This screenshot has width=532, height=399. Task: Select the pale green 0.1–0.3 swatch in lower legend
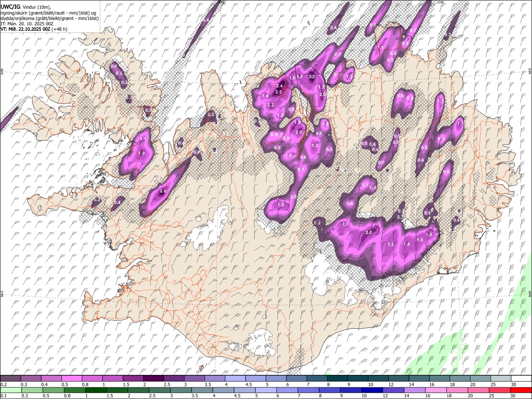11,390
